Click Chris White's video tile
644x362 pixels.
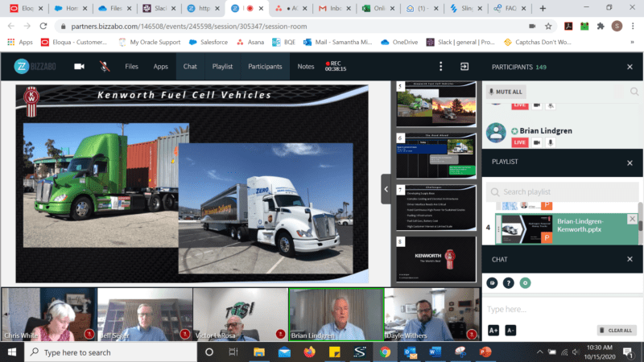pos(49,315)
